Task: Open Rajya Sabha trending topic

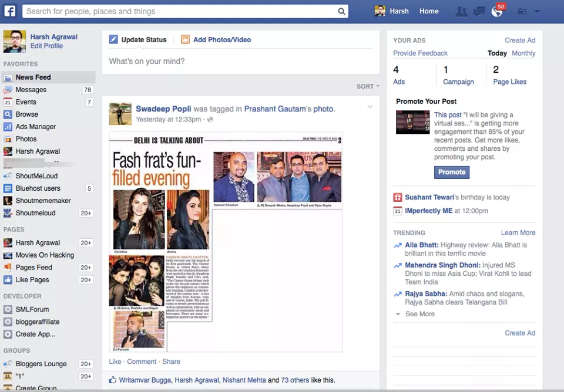Action: [x=426, y=294]
